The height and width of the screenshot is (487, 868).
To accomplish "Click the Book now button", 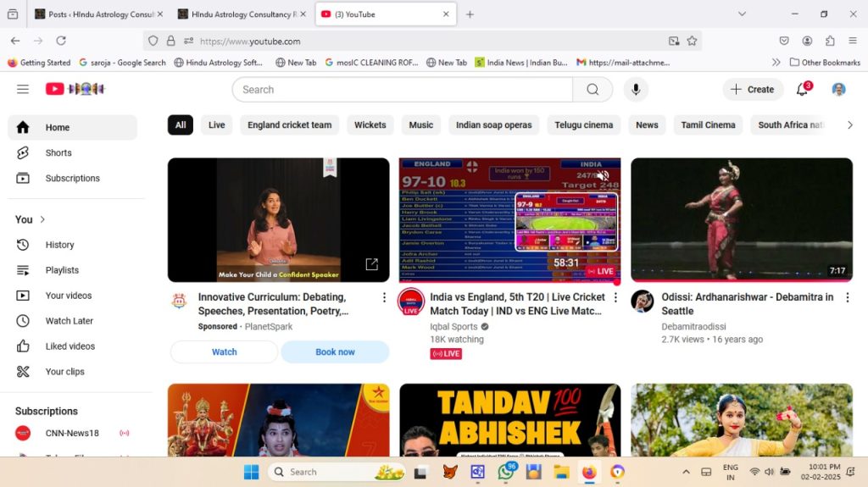I will [x=335, y=352].
